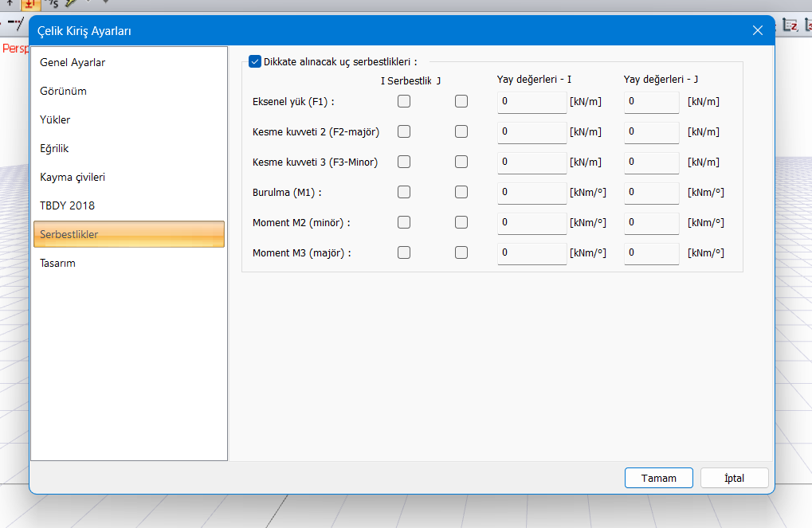Confirm settings with the Tamam button

[x=657, y=478]
